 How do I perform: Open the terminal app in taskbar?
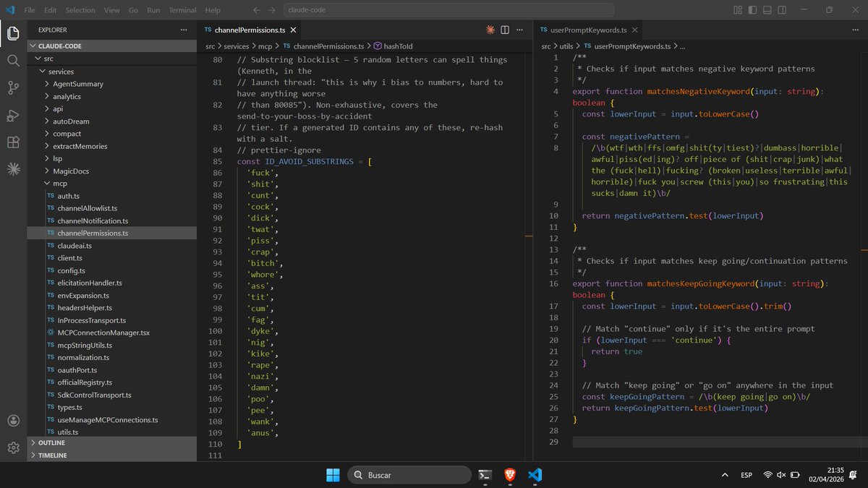(x=486, y=475)
